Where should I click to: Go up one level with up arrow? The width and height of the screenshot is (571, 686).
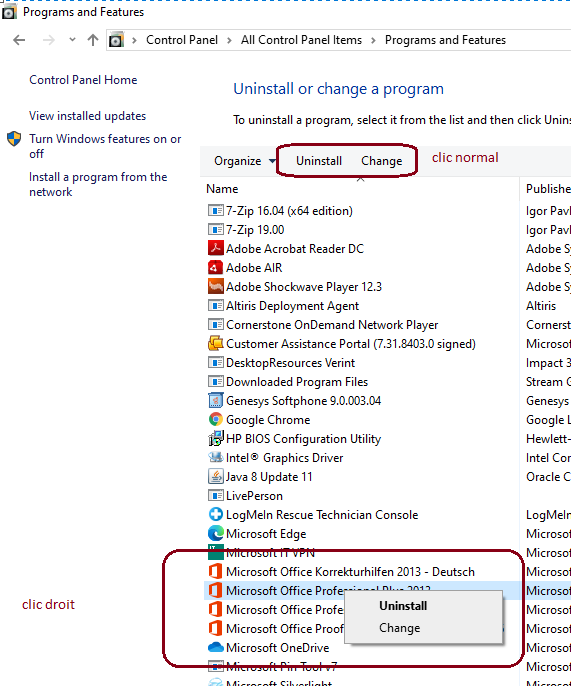[93, 40]
